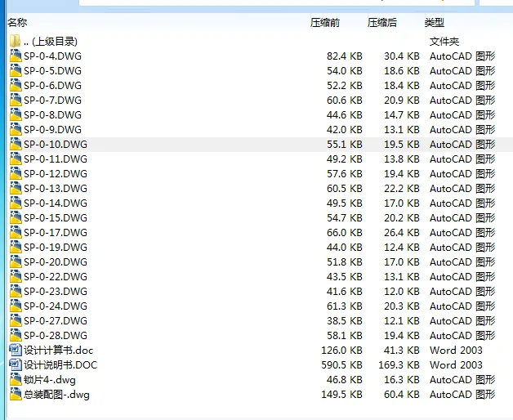Click the file icon of SP-0-13.DWG
Viewport: 513px width, 420px height.
(16, 189)
